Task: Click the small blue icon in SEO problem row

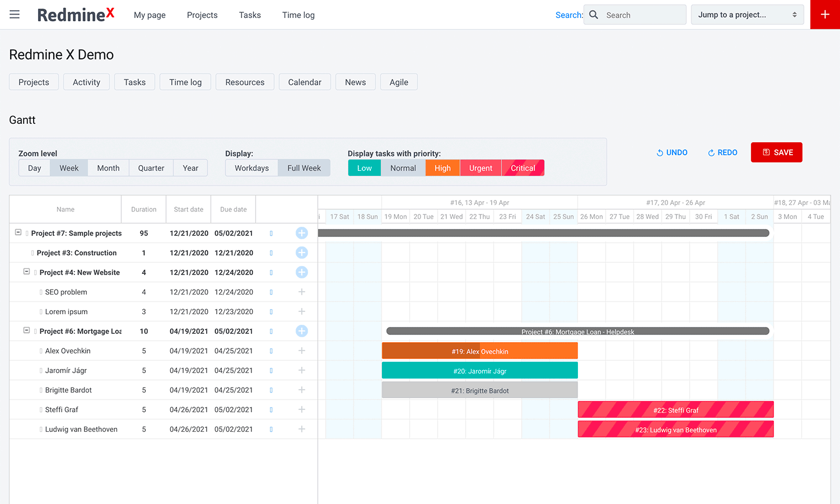Action: tap(271, 292)
